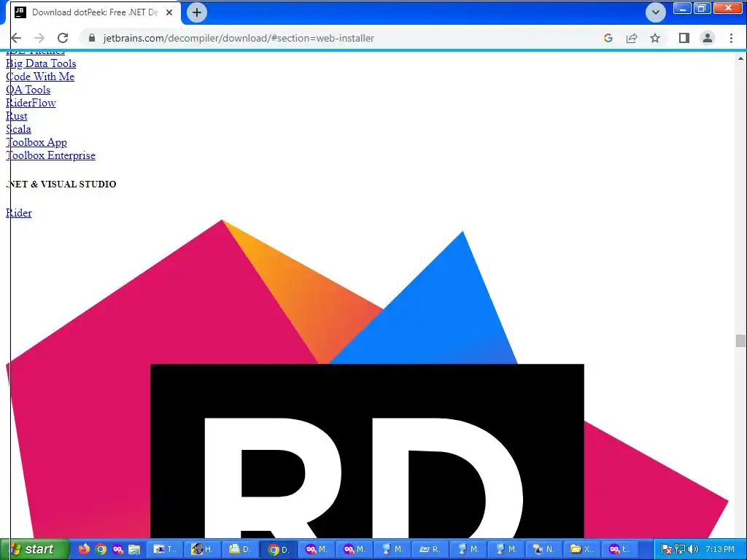Image resolution: width=747 pixels, height=560 pixels.
Task: Open the Code With Me link
Action: coord(40,77)
